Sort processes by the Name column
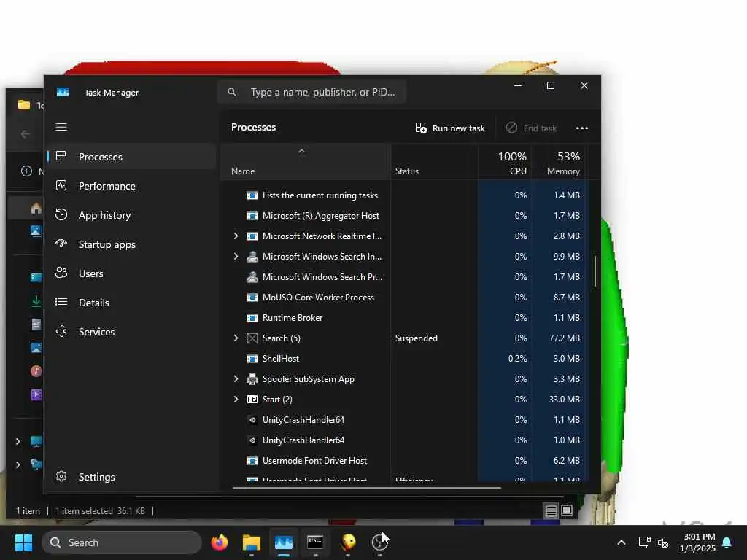 (305, 163)
